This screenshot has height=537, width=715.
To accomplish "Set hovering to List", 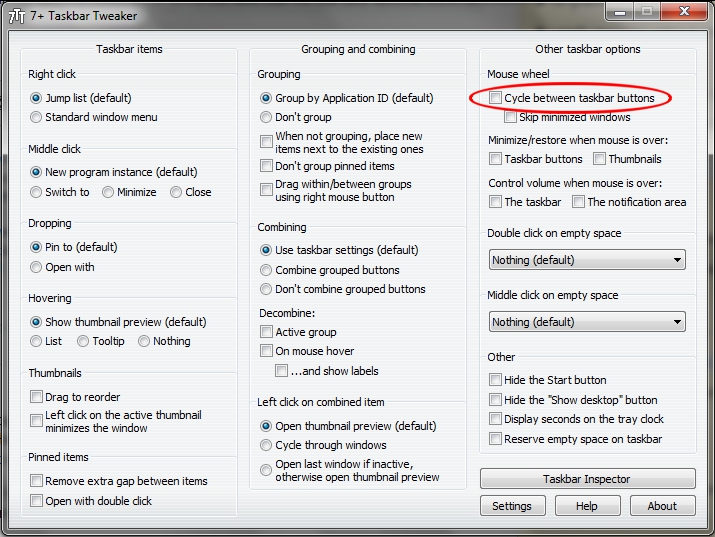I will (x=36, y=341).
